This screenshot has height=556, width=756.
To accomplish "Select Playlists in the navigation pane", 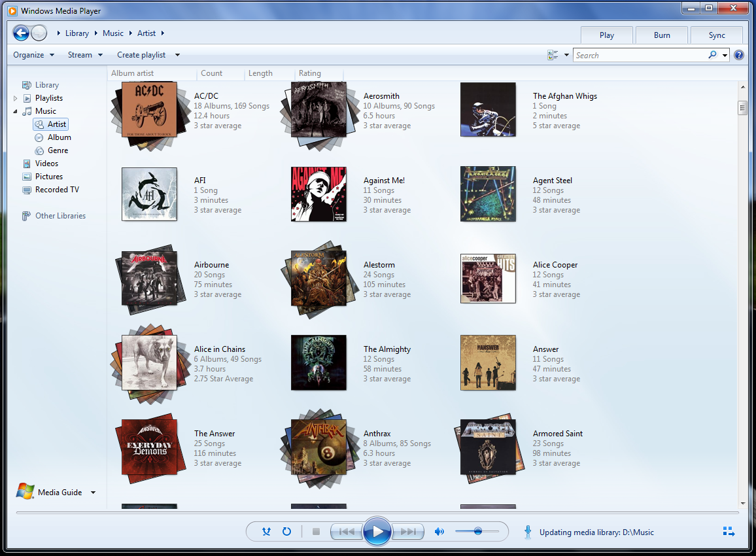I will coord(48,98).
